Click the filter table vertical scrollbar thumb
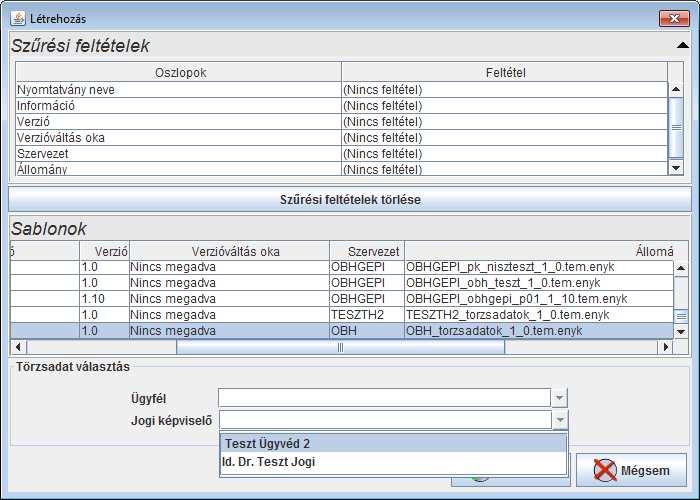 coord(676,127)
